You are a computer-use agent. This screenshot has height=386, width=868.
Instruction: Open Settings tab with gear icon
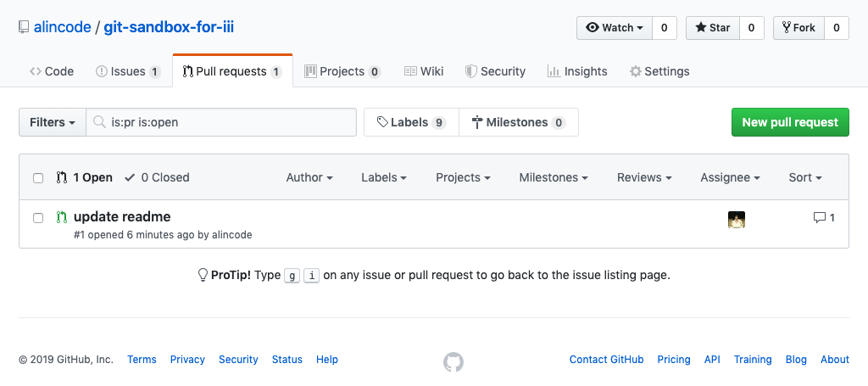[x=659, y=71]
